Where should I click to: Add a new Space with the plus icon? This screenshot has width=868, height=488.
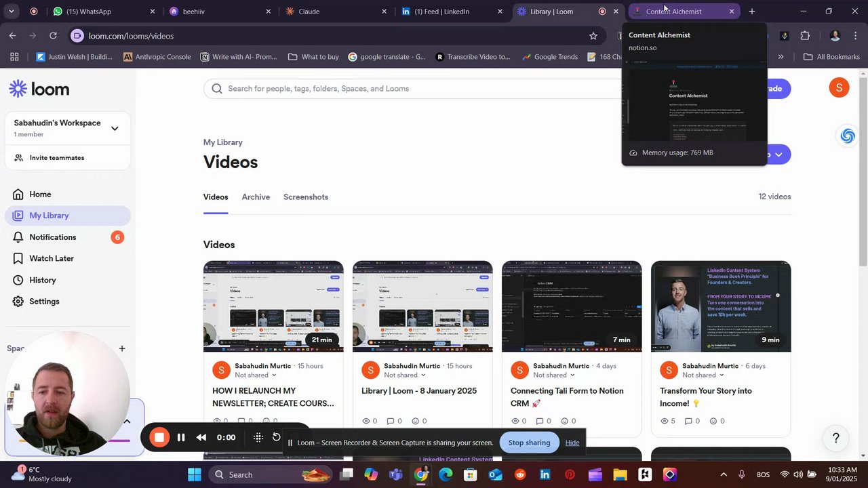click(122, 348)
